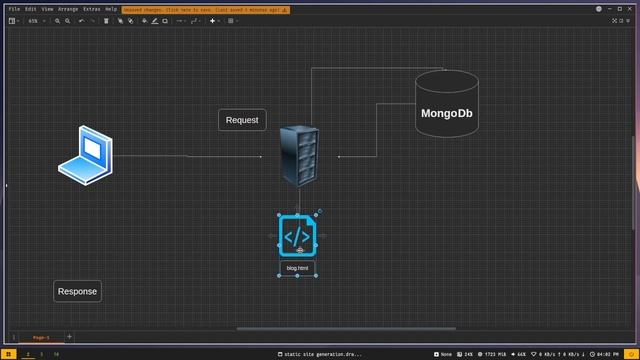
Task: Open the 65% zoom level dropdown
Action: (37, 21)
